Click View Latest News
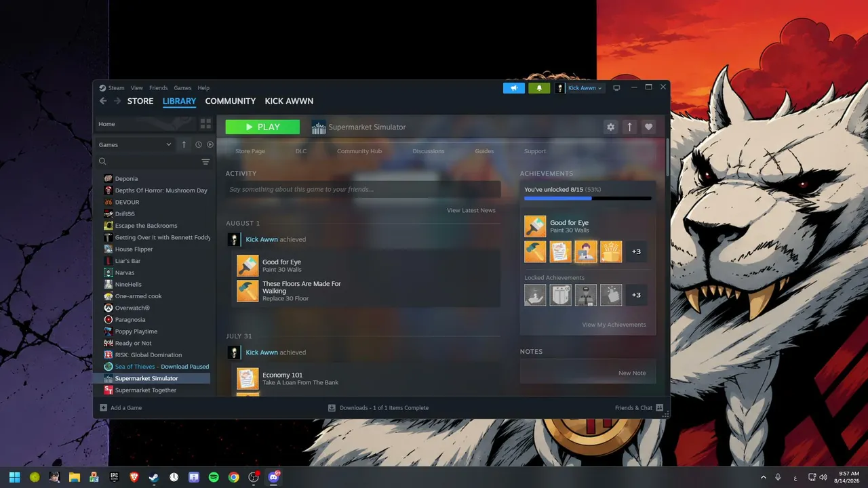868x488 pixels. coord(471,210)
